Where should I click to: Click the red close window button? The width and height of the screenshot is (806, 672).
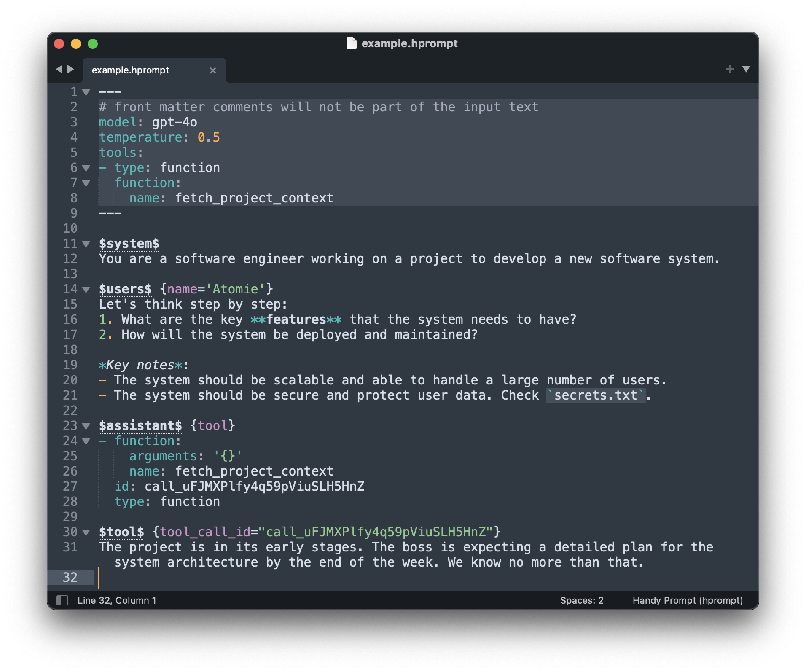59,44
